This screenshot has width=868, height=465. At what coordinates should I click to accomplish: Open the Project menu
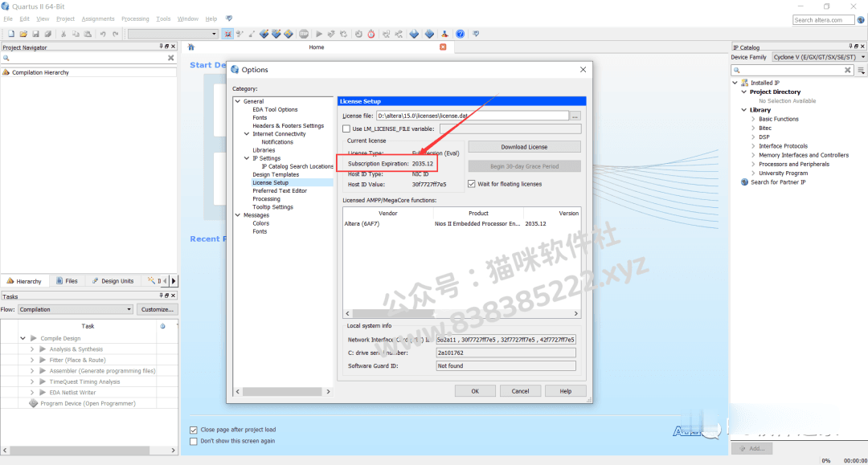tap(65, 18)
